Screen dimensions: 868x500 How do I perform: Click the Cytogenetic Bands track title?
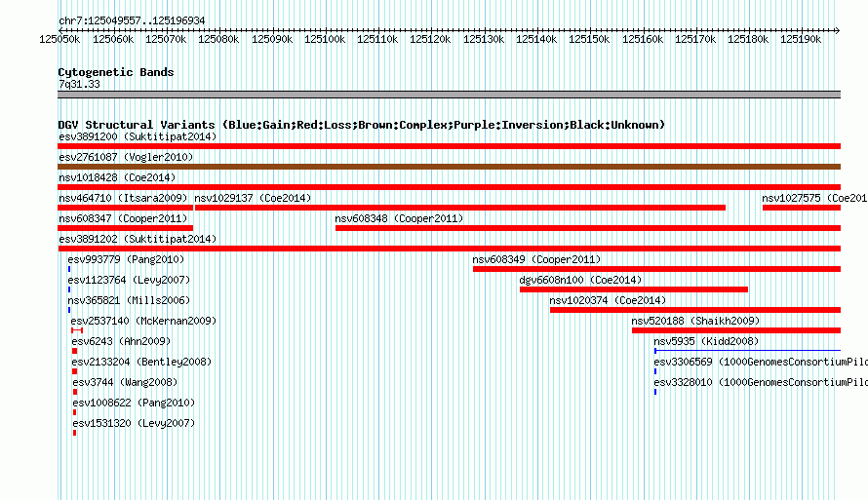116,72
